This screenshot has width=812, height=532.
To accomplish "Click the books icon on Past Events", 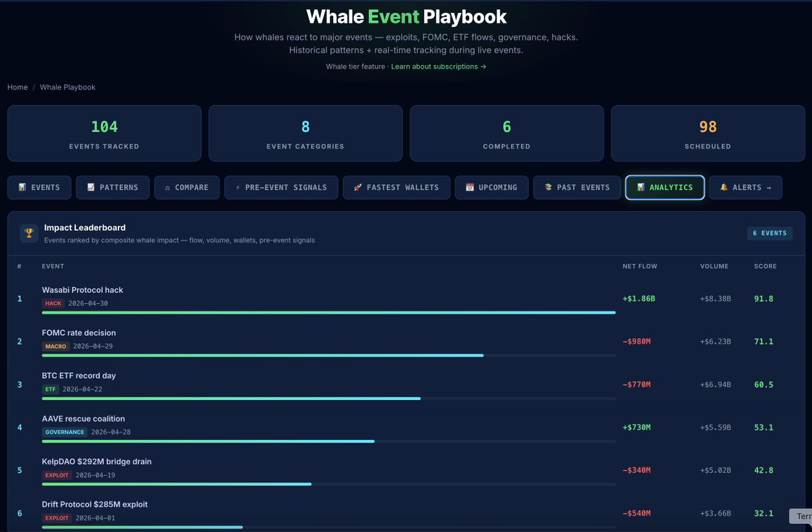I will click(x=548, y=187).
